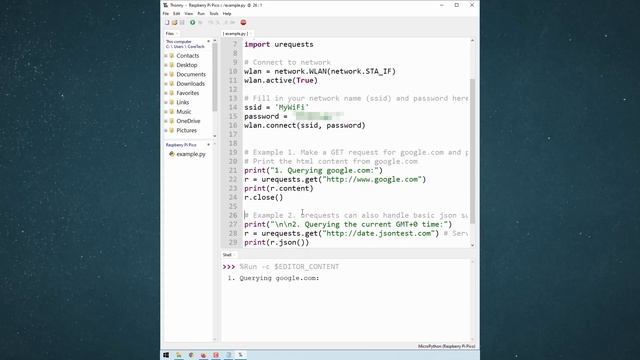Expand the Downloads folder
640x360 pixels.
point(166,84)
